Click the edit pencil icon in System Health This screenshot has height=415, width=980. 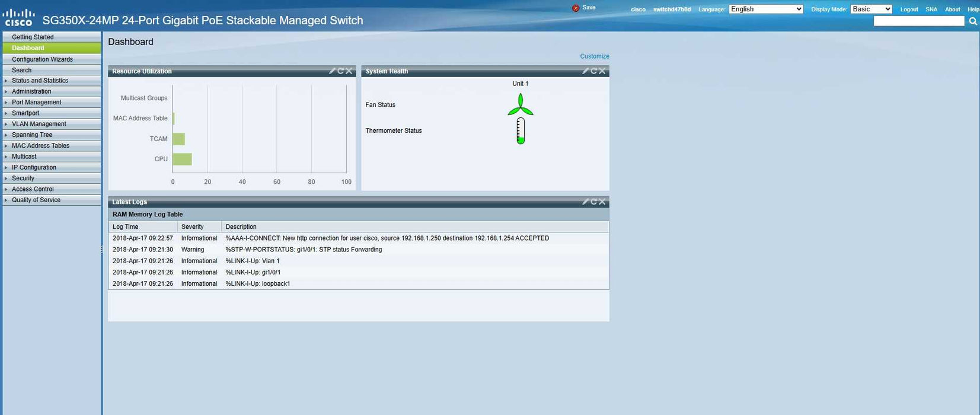585,71
